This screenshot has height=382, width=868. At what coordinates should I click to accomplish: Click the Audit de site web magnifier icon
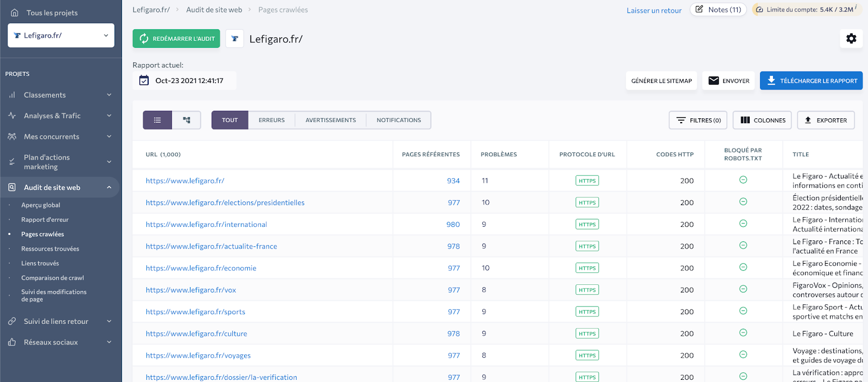tap(12, 187)
